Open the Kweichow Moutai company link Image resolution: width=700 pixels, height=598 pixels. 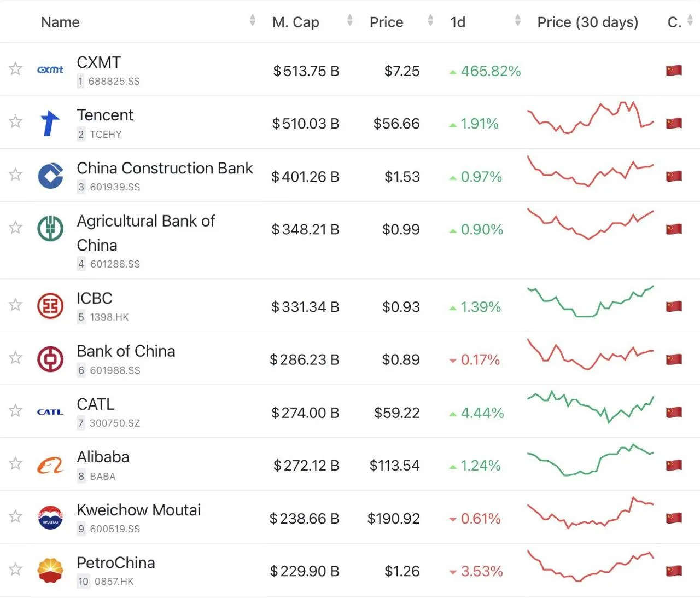tap(139, 510)
